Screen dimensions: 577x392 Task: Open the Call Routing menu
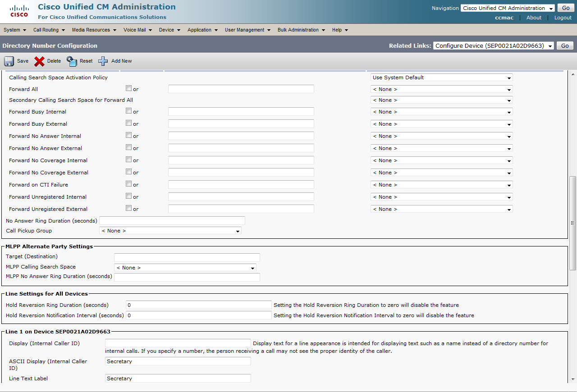click(49, 30)
